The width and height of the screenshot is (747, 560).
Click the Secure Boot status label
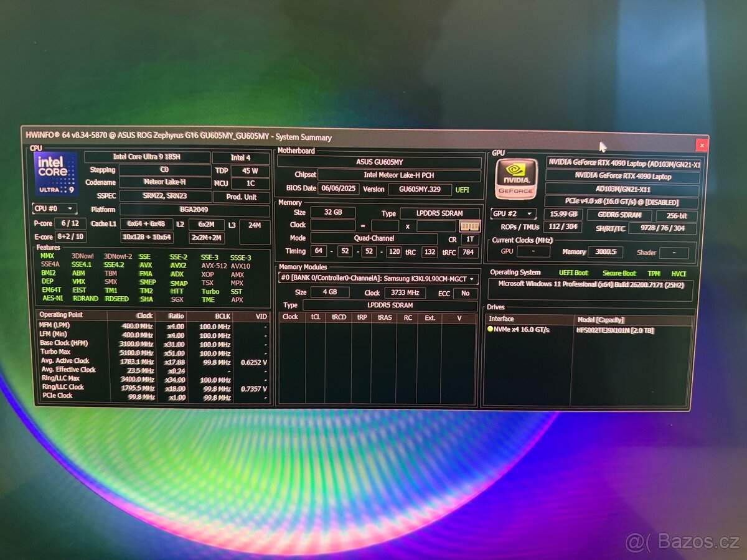619,273
